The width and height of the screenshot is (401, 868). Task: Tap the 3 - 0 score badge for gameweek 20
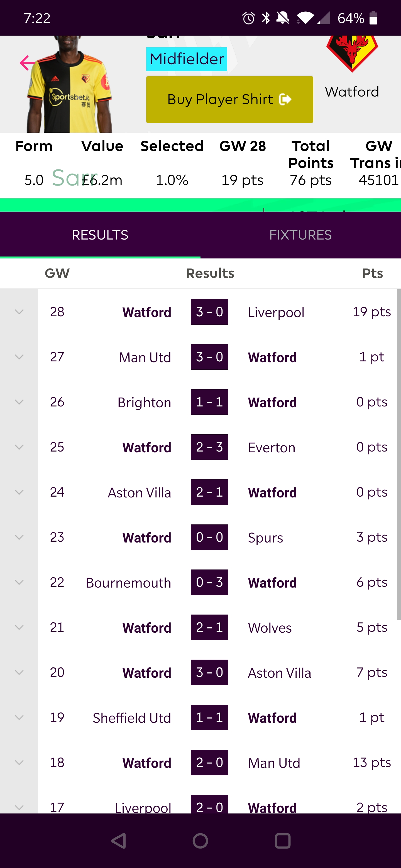[209, 673]
